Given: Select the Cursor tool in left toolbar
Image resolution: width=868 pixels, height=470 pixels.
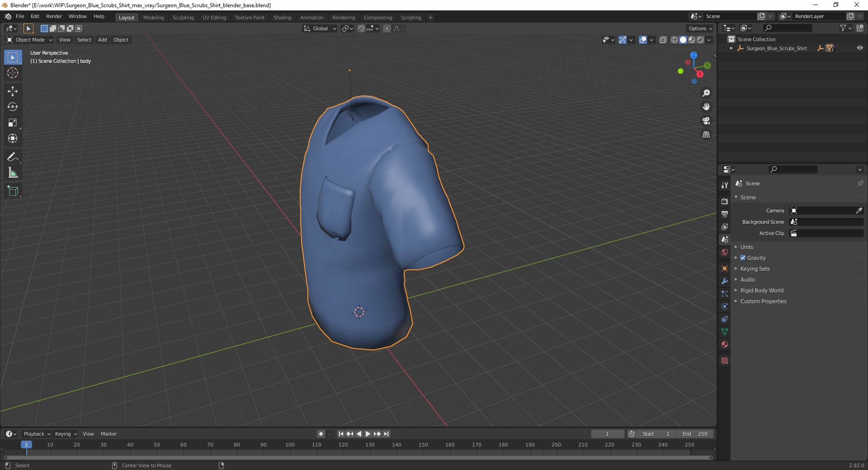Looking at the screenshot, I should click(13, 73).
